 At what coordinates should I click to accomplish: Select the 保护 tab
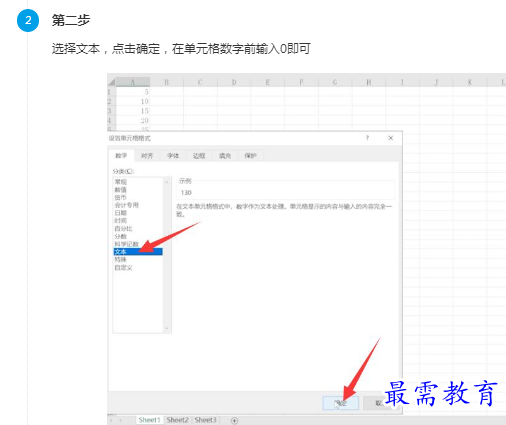250,156
